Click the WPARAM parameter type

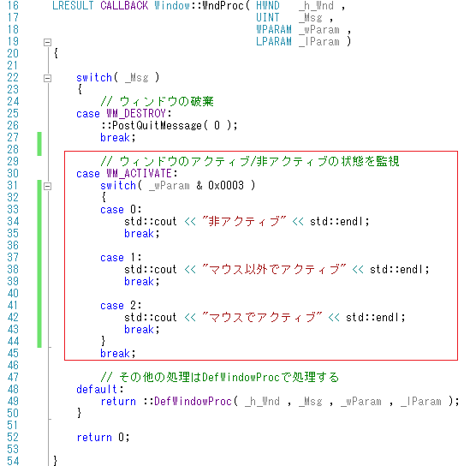[x=274, y=29]
